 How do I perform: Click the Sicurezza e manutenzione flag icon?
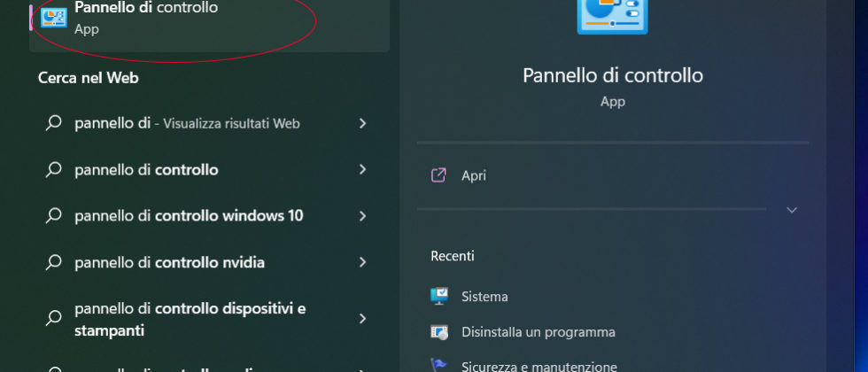point(439,365)
